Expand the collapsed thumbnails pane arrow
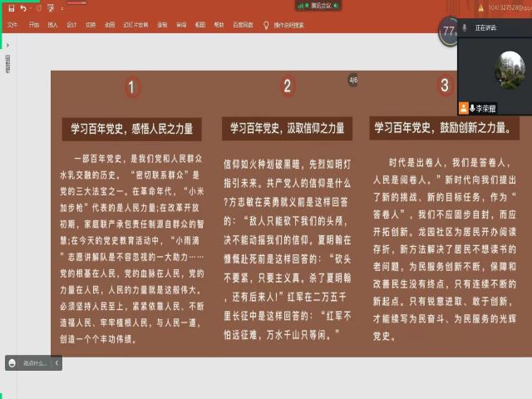This screenshot has height=399, width=532. coord(7,45)
